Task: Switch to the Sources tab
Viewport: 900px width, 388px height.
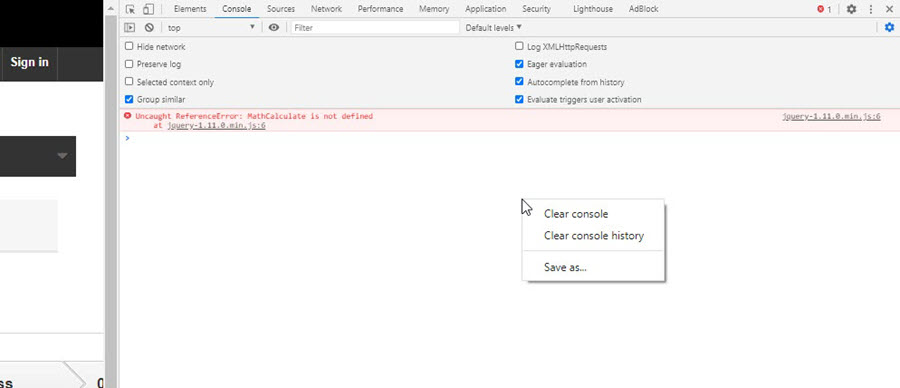Action: coord(281,9)
